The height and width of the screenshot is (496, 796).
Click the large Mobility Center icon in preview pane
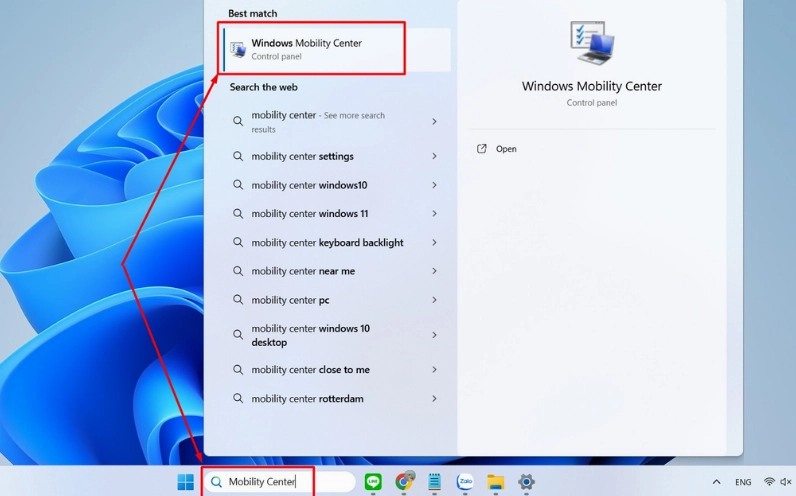(x=592, y=43)
